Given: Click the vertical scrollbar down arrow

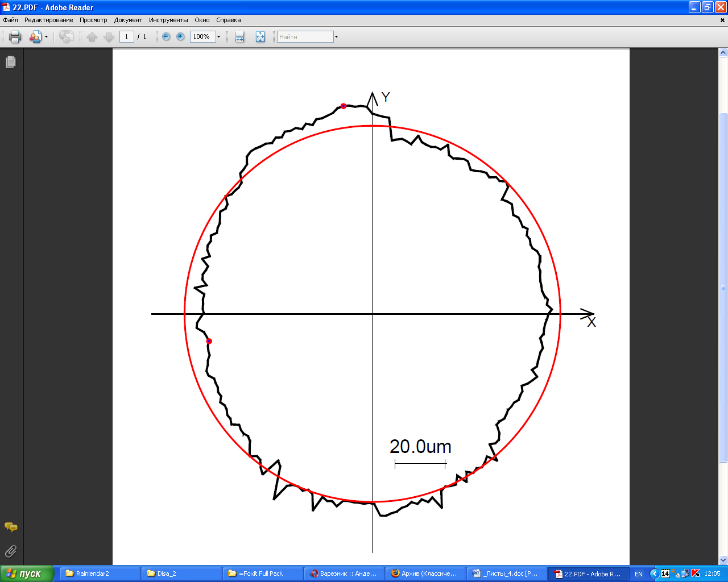Looking at the screenshot, I should point(723,560).
